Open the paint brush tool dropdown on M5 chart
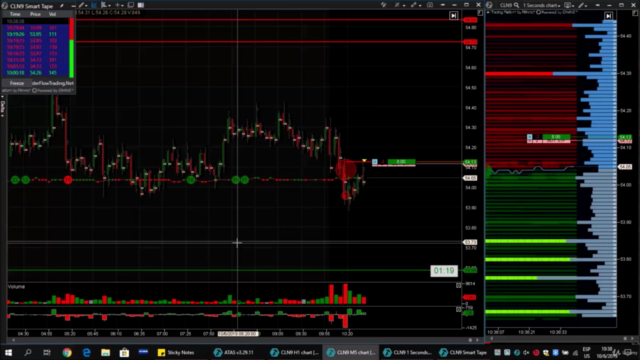640x360 pixels. [x=416, y=5]
